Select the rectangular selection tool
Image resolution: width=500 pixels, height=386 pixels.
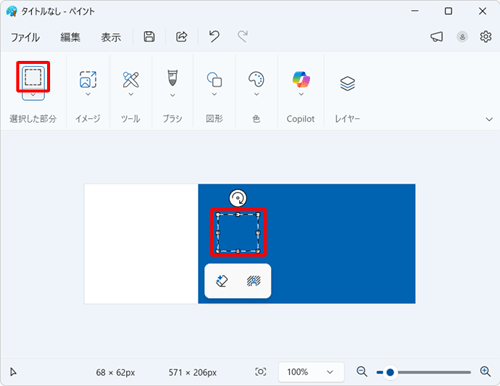click(x=33, y=78)
